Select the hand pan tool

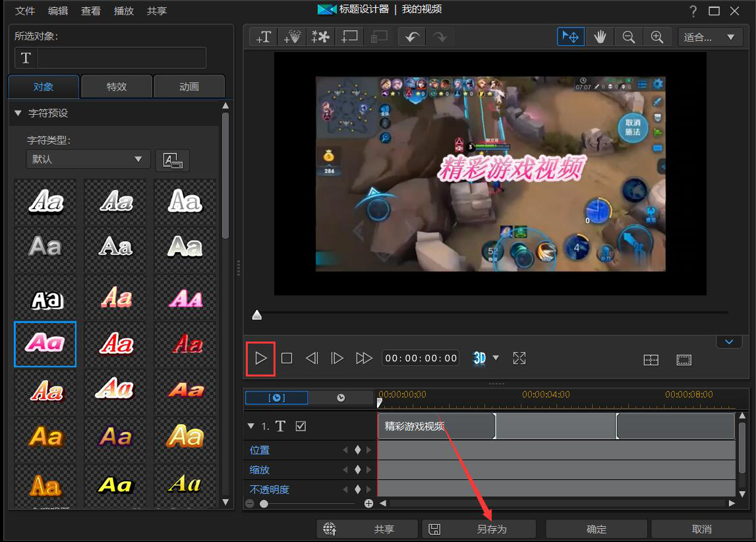pyautogui.click(x=600, y=37)
